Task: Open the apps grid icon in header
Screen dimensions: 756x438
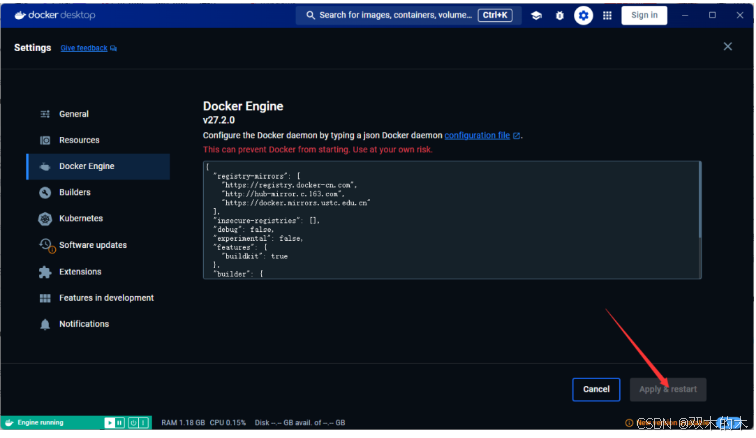Action: click(x=607, y=15)
